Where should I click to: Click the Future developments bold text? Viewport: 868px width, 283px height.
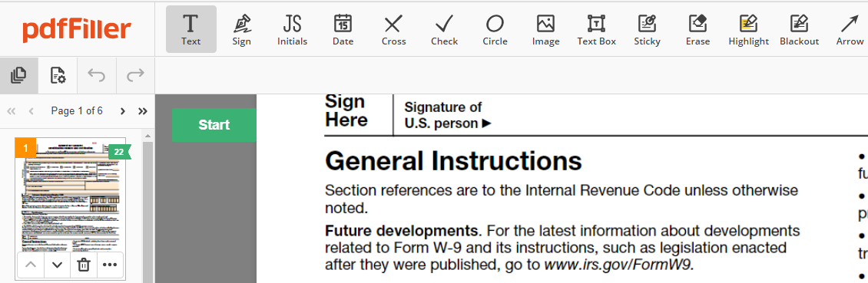(401, 230)
